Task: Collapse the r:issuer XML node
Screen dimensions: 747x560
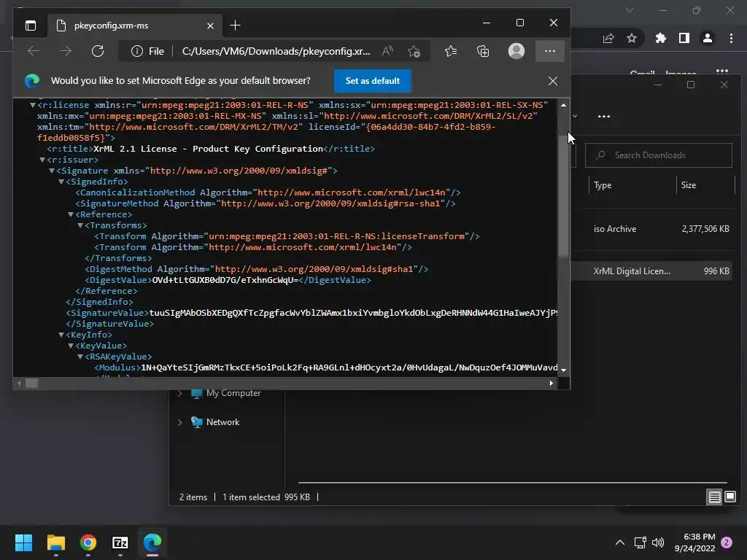Action: tap(42, 160)
